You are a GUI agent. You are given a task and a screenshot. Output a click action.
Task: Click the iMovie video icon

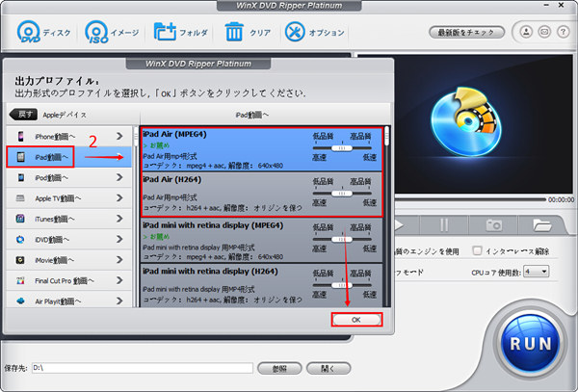(20, 260)
